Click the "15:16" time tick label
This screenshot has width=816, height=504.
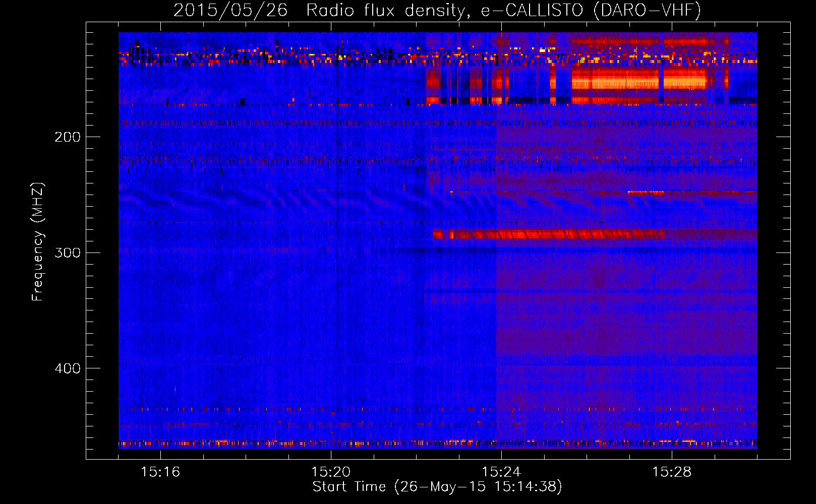pos(160,472)
